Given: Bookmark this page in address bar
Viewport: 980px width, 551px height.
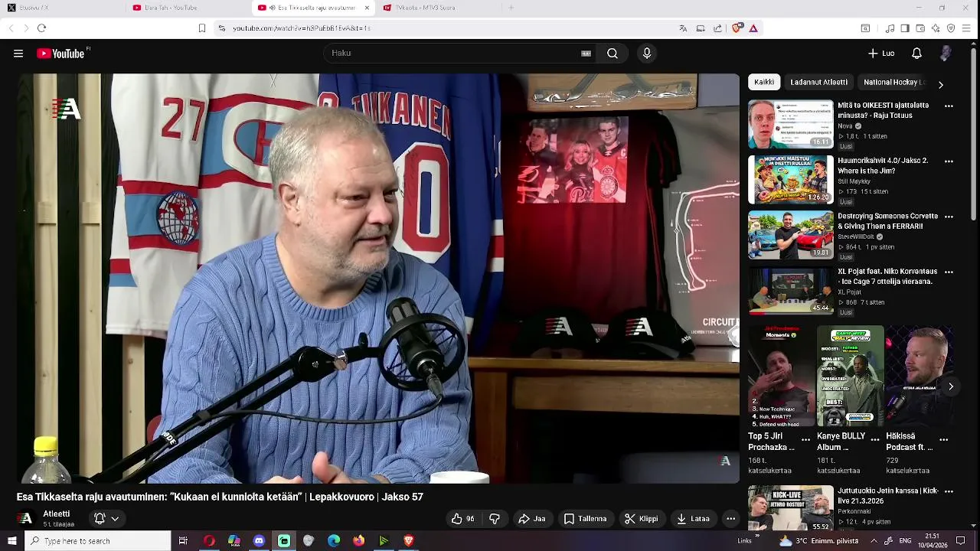Looking at the screenshot, I should coord(201,28).
